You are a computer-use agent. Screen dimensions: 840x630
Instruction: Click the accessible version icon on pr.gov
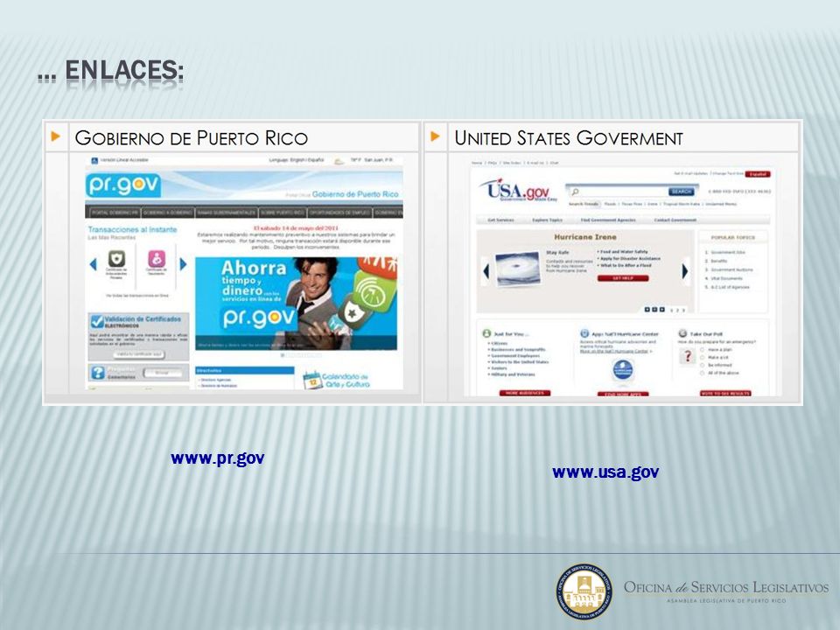point(94,160)
